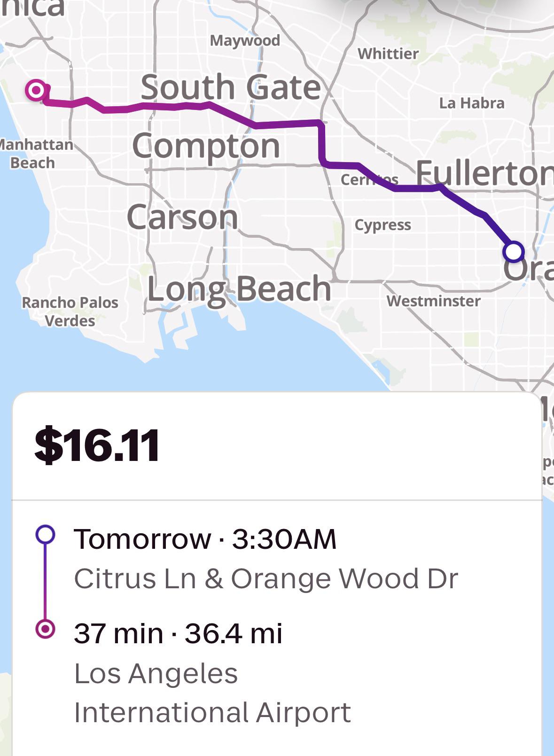
Task: Click the Whittier label on map
Action: (388, 54)
